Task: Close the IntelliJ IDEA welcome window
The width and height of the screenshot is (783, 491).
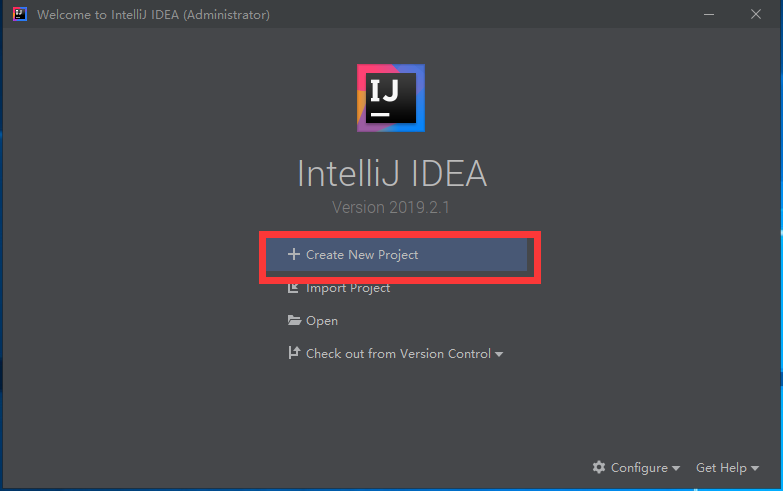Action: pyautogui.click(x=756, y=14)
